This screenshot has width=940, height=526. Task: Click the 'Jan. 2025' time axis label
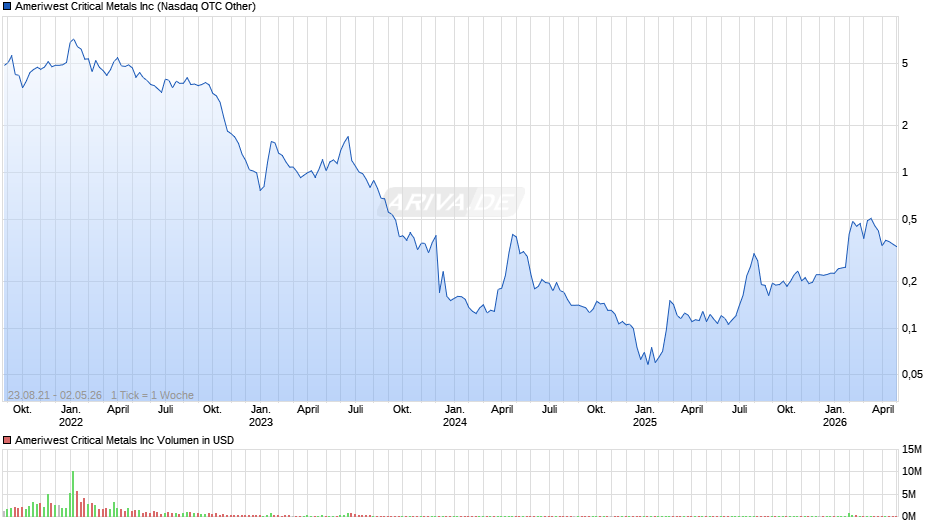(x=645, y=416)
